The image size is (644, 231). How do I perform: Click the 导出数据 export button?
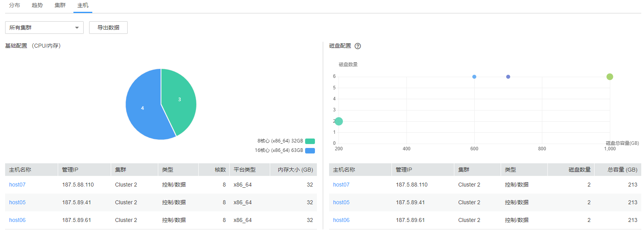[x=108, y=28]
